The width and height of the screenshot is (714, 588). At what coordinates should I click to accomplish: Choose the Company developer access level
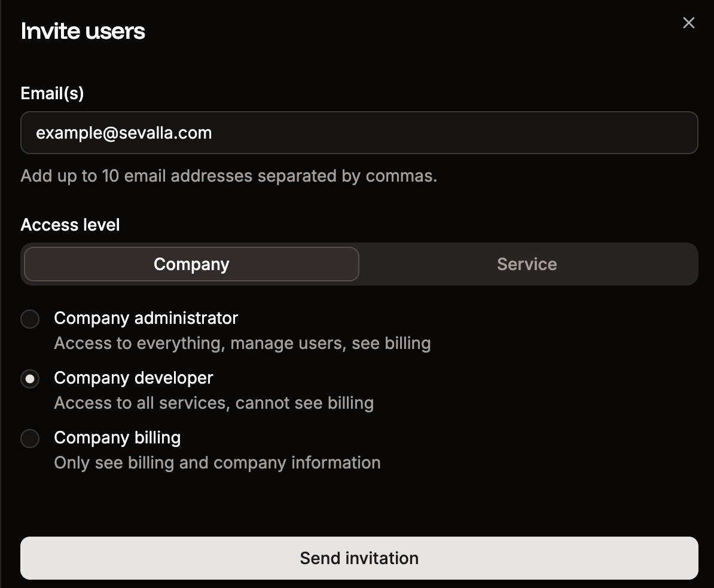(x=30, y=379)
